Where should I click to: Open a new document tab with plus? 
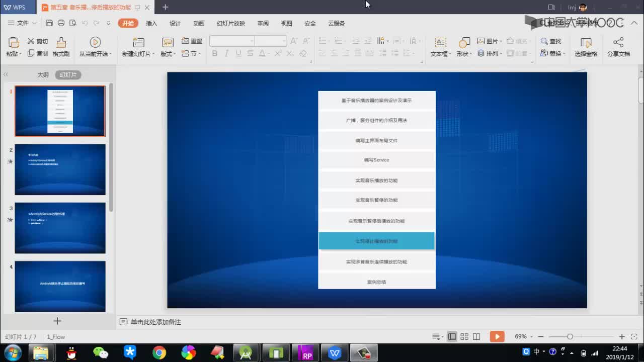pos(165,7)
